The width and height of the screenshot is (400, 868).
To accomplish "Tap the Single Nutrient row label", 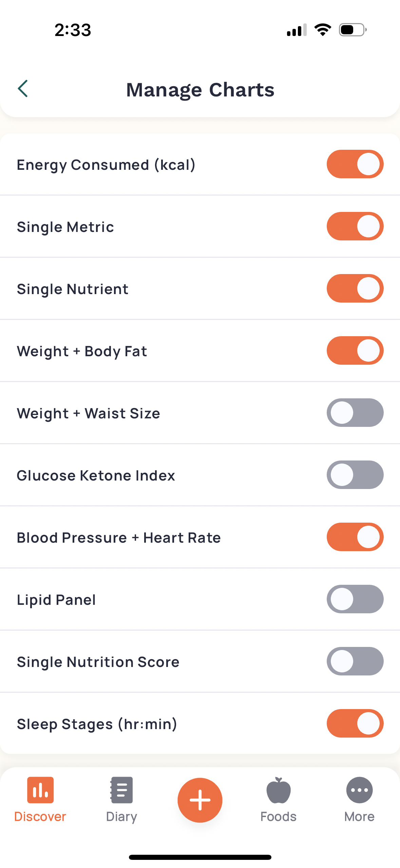I will point(73,289).
